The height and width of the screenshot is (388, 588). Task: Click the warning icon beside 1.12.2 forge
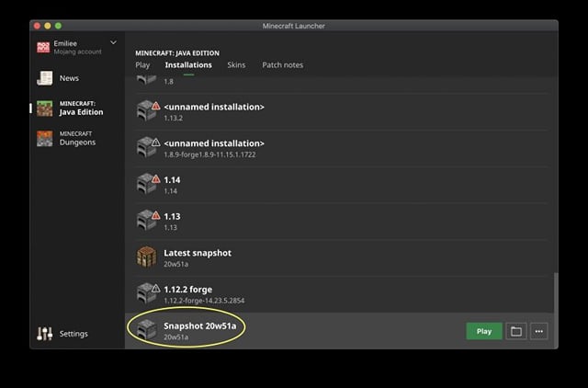(156, 289)
